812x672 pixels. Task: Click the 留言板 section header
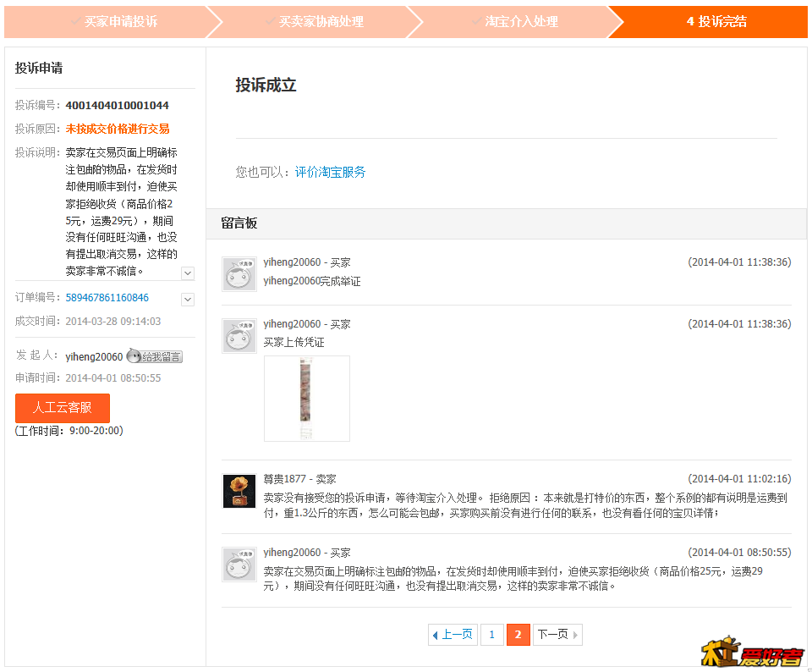(x=507, y=223)
